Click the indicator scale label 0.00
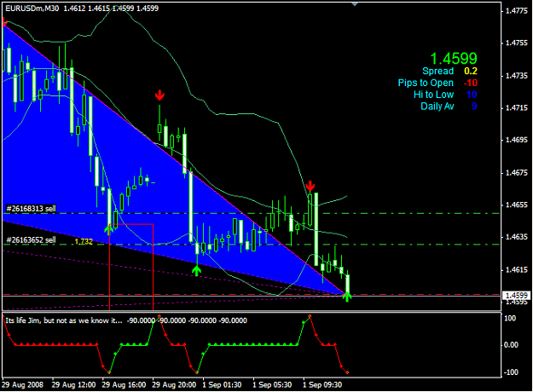This screenshot has height=392, width=533. pos(511,345)
